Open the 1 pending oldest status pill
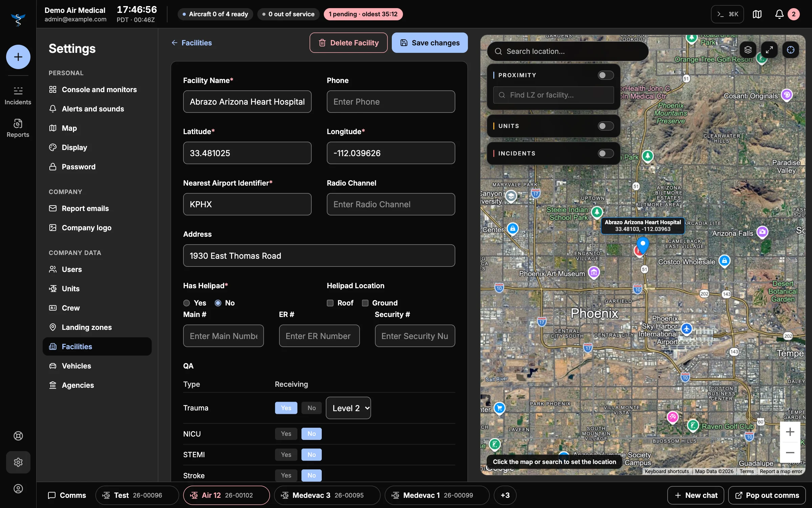 point(363,14)
